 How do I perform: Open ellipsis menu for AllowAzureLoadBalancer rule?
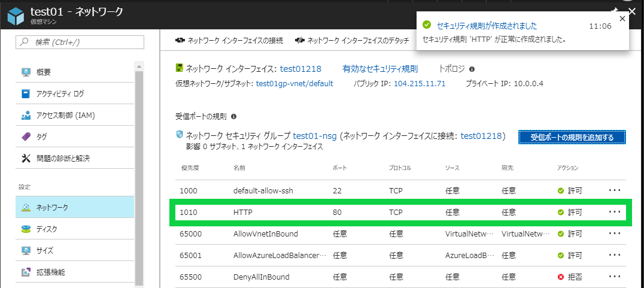click(x=615, y=254)
